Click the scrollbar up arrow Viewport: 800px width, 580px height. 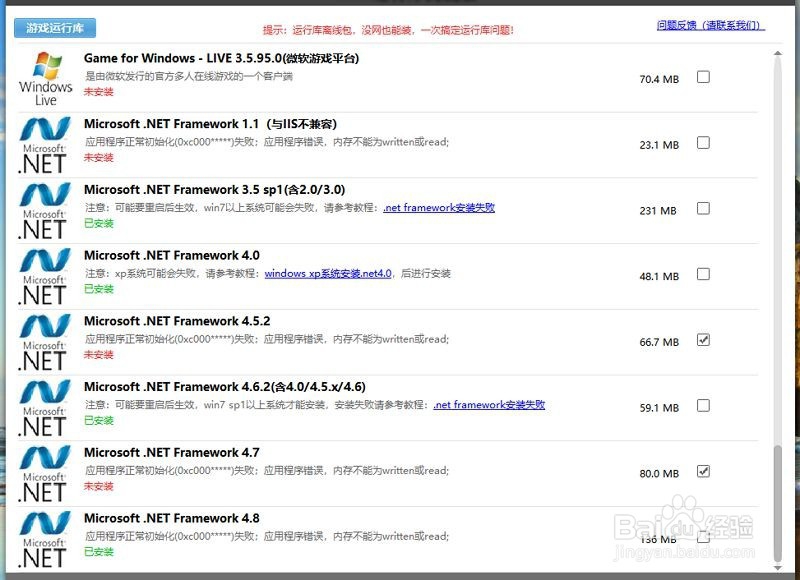coord(778,53)
